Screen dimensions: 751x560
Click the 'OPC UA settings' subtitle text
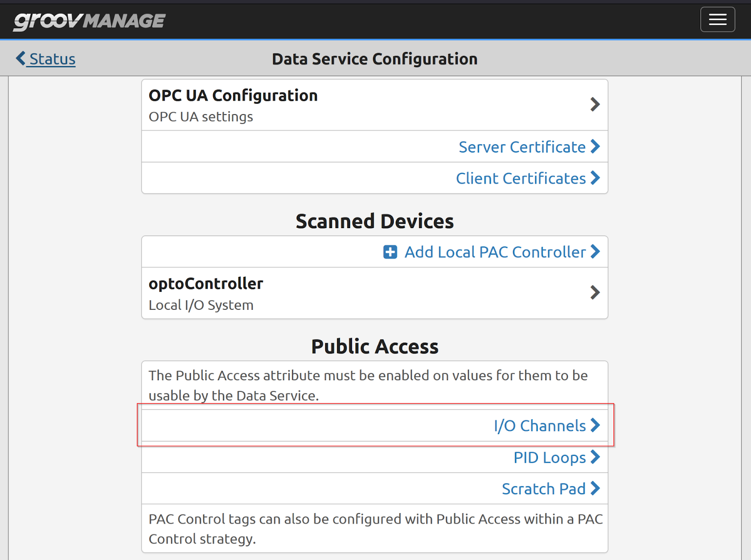point(201,117)
